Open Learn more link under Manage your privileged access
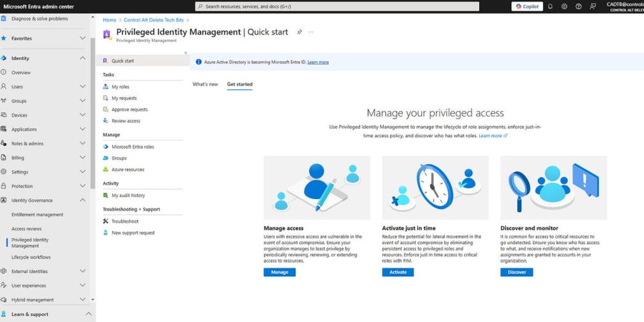 [493, 135]
